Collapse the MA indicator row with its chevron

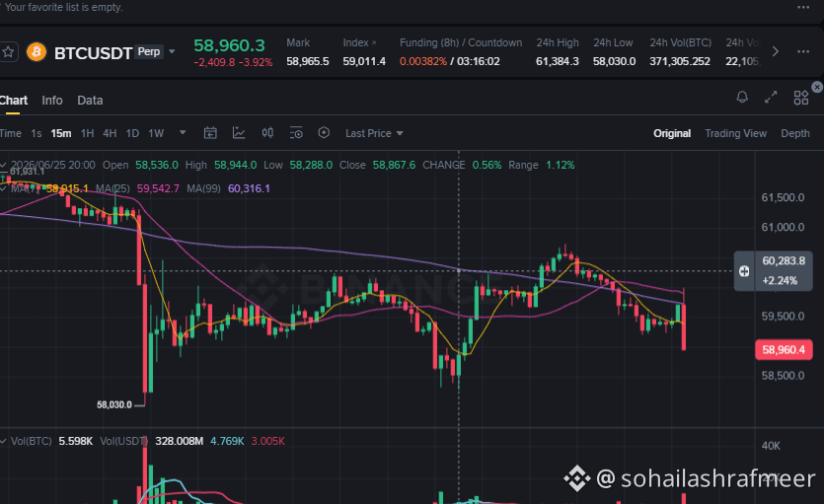3,188
